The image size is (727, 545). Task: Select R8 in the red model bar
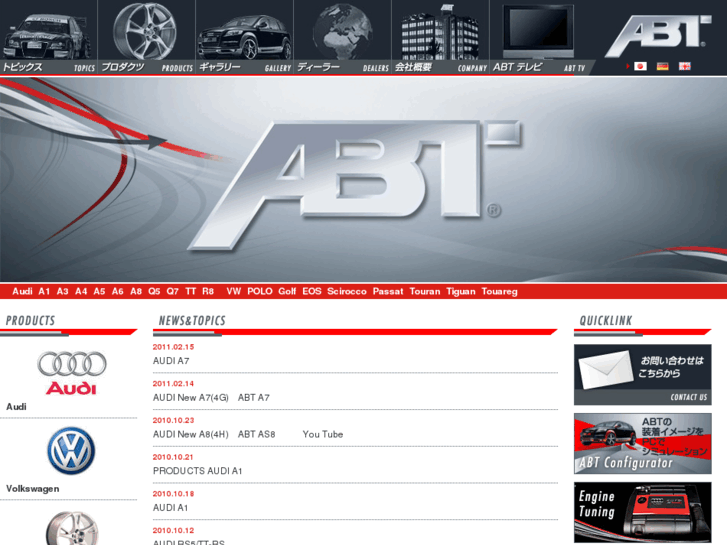click(208, 291)
